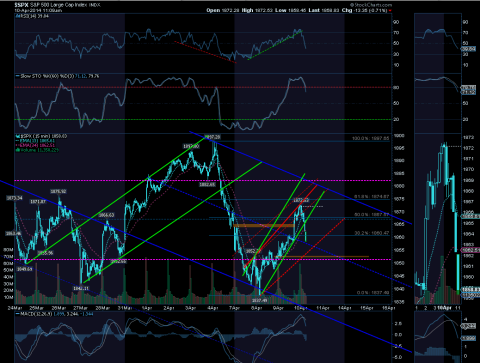The width and height of the screenshot is (480, 363).
Task: Select the Low price readout in header
Action: pos(290,10)
